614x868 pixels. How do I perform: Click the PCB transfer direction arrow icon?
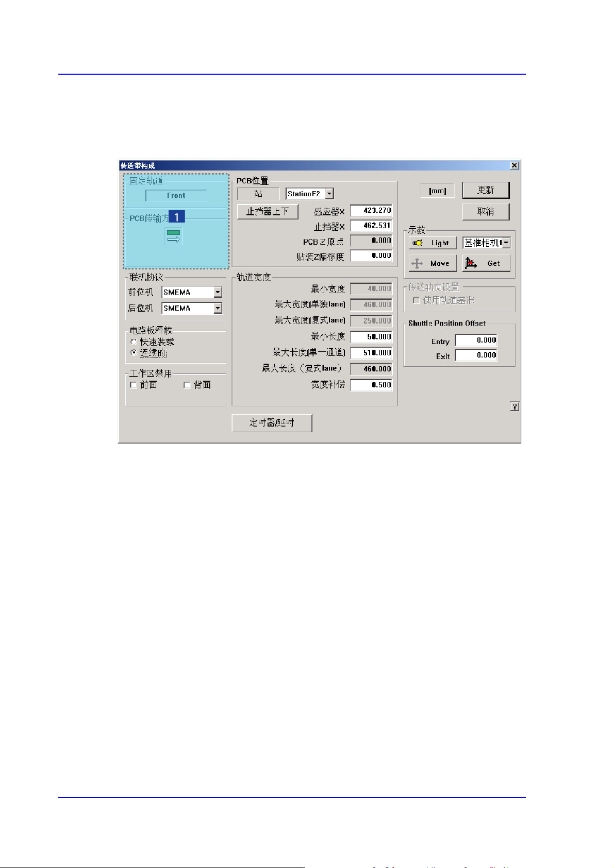click(x=174, y=236)
